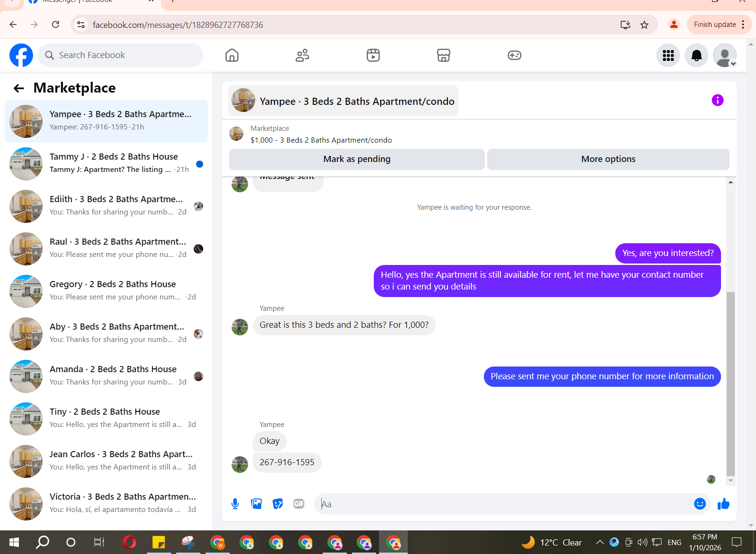Go back in browser history
The image size is (756, 554).
point(13,25)
